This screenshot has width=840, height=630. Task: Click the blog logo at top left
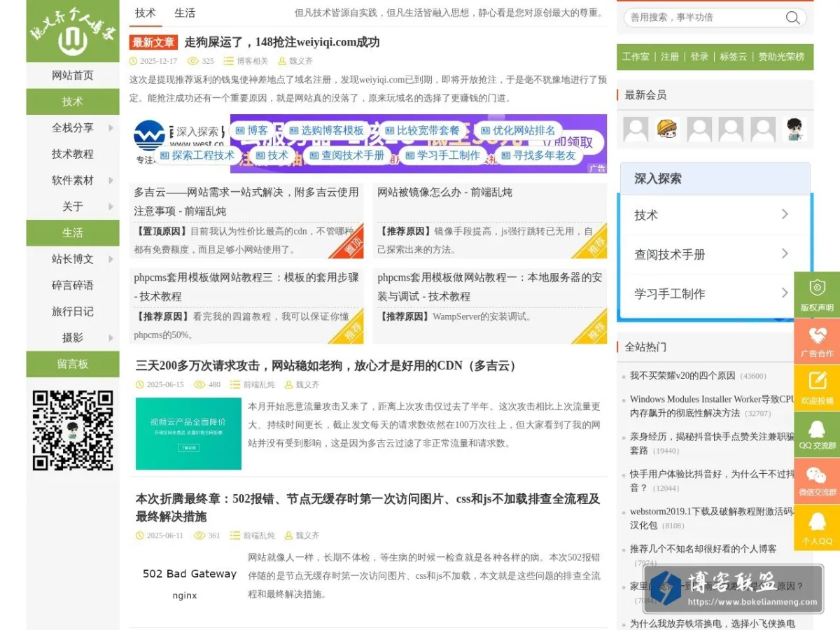pos(72,31)
